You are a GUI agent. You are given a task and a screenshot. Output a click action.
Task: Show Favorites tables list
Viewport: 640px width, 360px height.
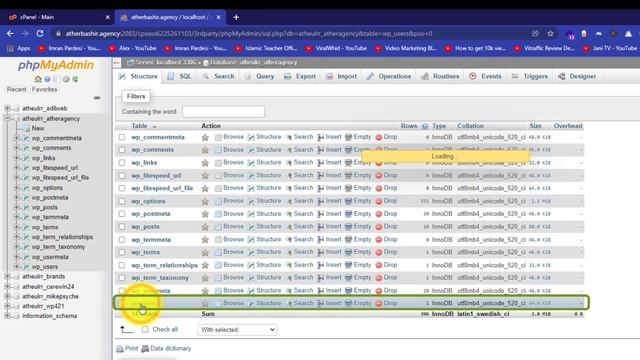[44, 89]
